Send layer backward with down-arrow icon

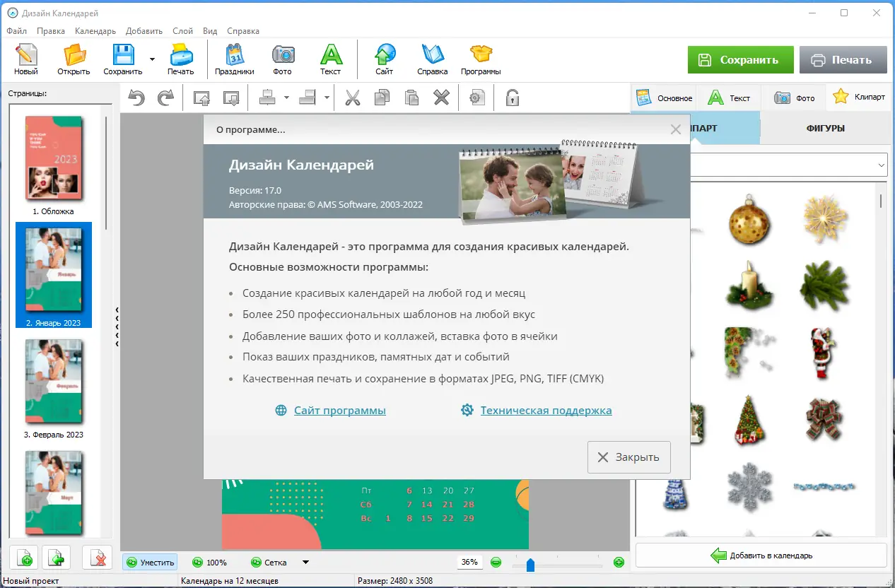tap(230, 98)
